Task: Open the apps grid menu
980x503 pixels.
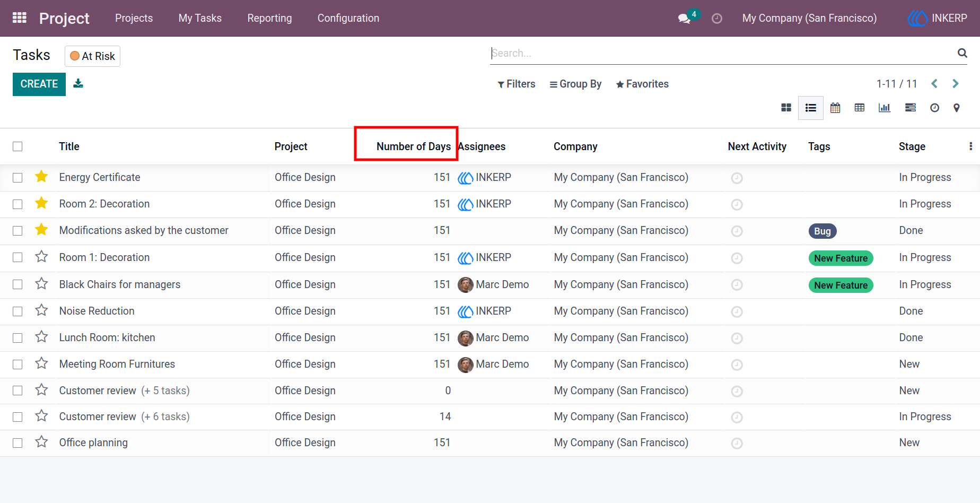Action: pos(20,18)
